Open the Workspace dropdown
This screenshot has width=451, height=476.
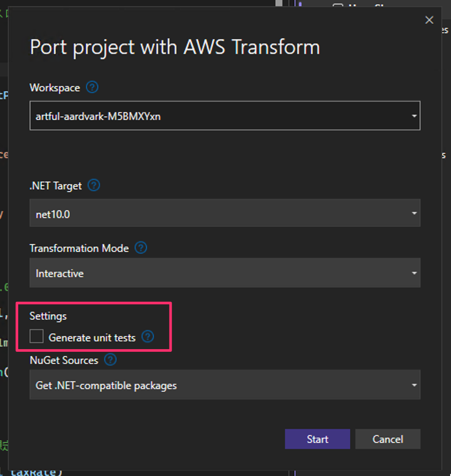pyautogui.click(x=225, y=116)
